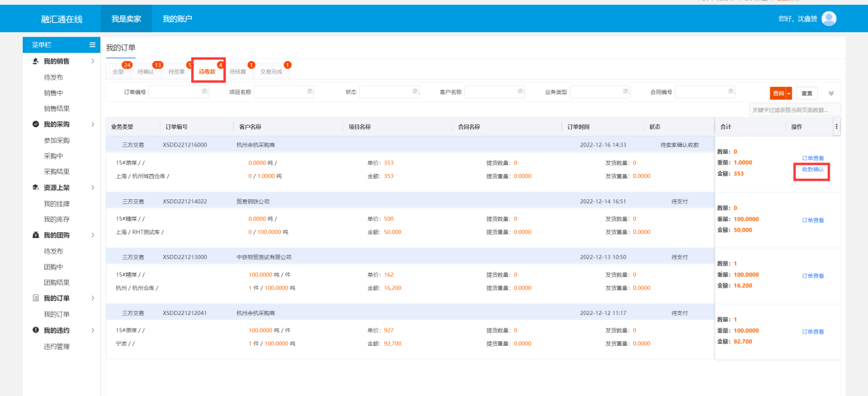The height and width of the screenshot is (396, 868).
Task: Collapse the 菜单栏 hamburger icon
Action: [x=92, y=45]
